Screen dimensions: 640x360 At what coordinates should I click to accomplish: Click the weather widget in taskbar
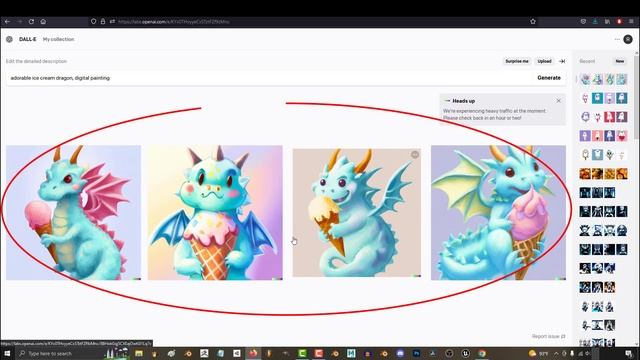[x=538, y=353]
